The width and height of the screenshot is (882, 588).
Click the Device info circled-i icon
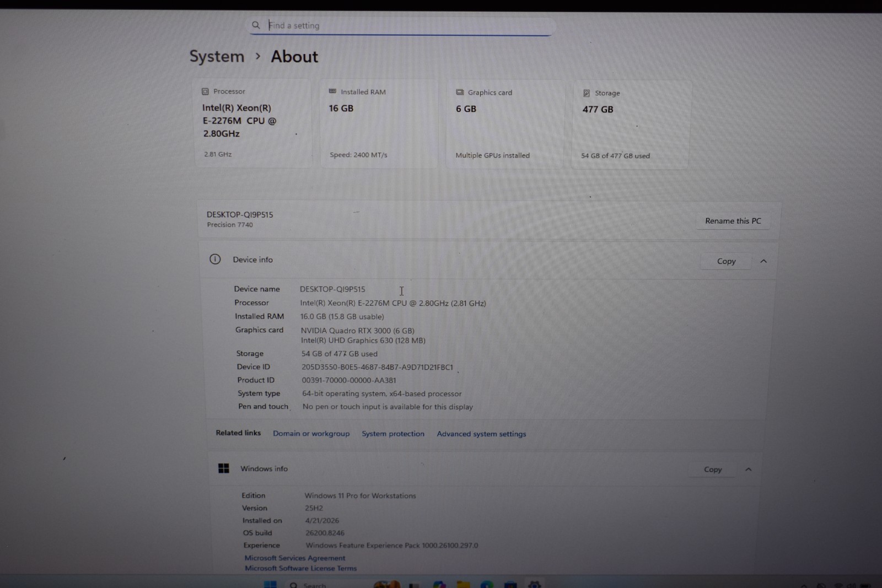[x=215, y=259]
